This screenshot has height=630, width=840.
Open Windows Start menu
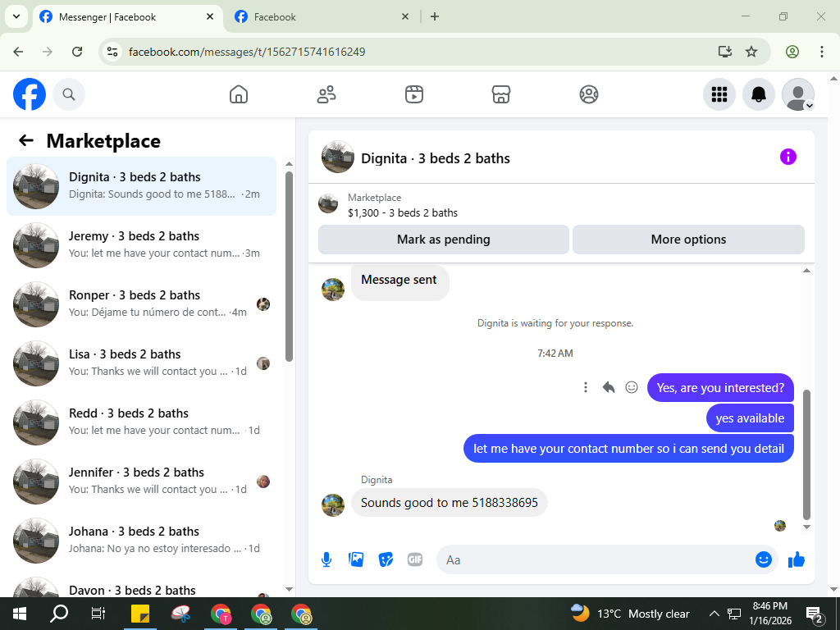[x=20, y=614]
